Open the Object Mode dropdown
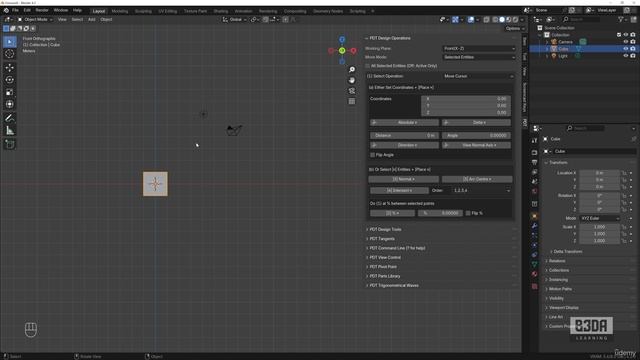 pos(36,19)
